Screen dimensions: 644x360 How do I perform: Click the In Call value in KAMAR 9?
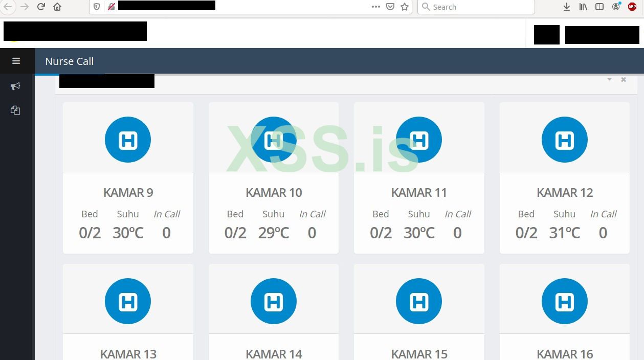166,233
